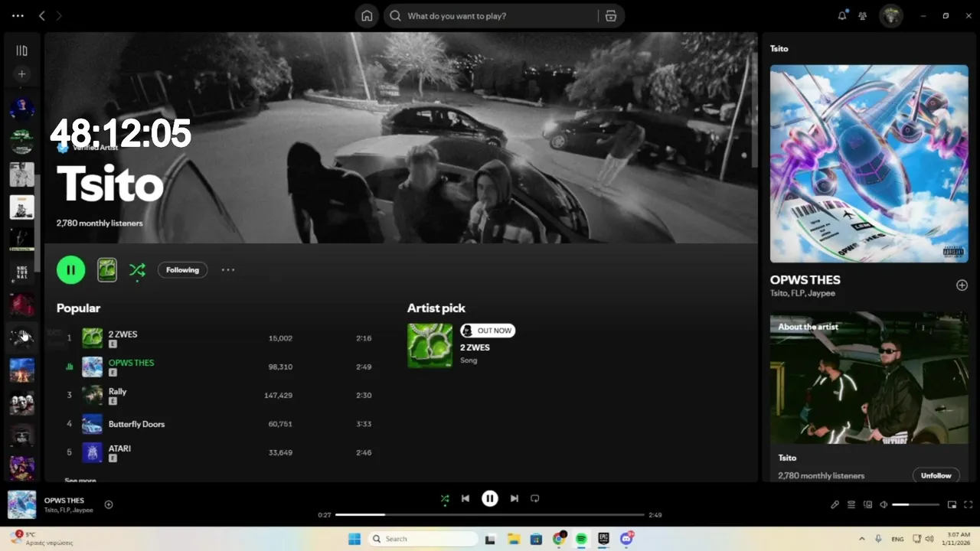This screenshot has height=551, width=980.
Task: Open the NOCTURNAL playlist thumbnail in sidebar
Action: click(22, 272)
